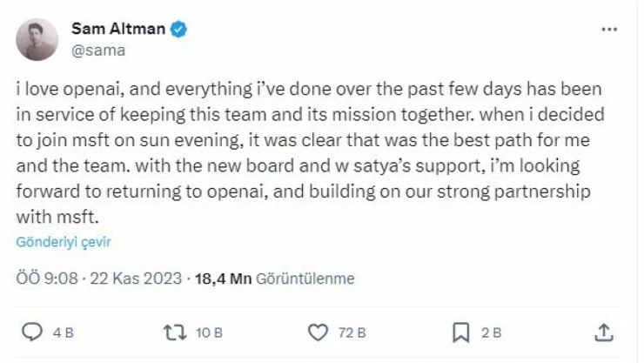The width and height of the screenshot is (644, 363).
Task: Click the 2 B bookmark count
Action: point(492,333)
